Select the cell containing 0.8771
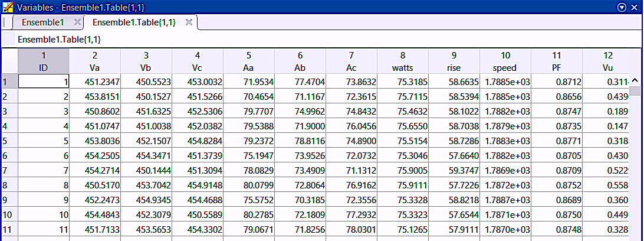Screen dimensions: 644x241 [x=557, y=141]
